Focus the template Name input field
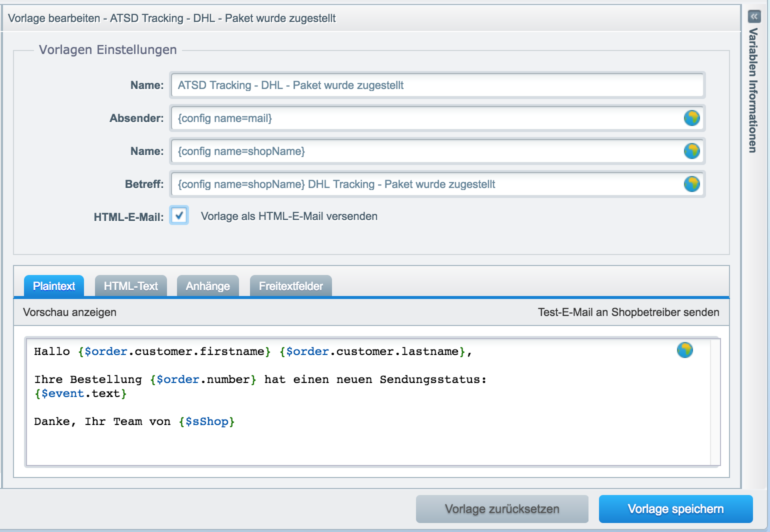 pyautogui.click(x=437, y=85)
